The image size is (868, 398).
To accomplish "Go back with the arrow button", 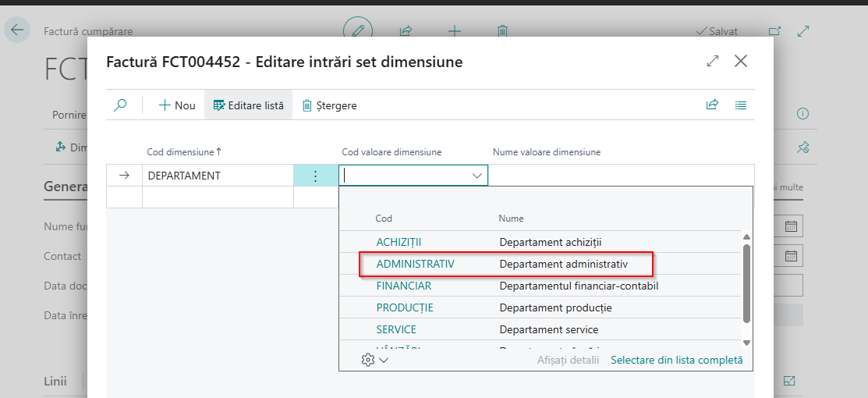I will [x=17, y=30].
